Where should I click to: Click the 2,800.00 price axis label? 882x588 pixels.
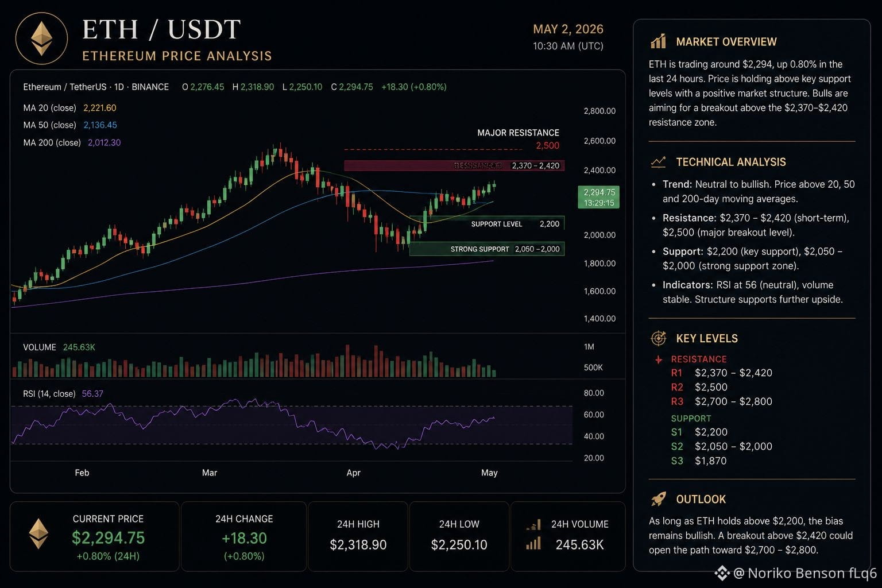click(x=599, y=111)
